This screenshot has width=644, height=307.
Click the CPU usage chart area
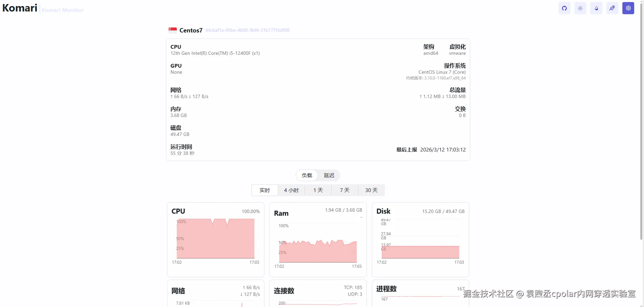point(215,239)
